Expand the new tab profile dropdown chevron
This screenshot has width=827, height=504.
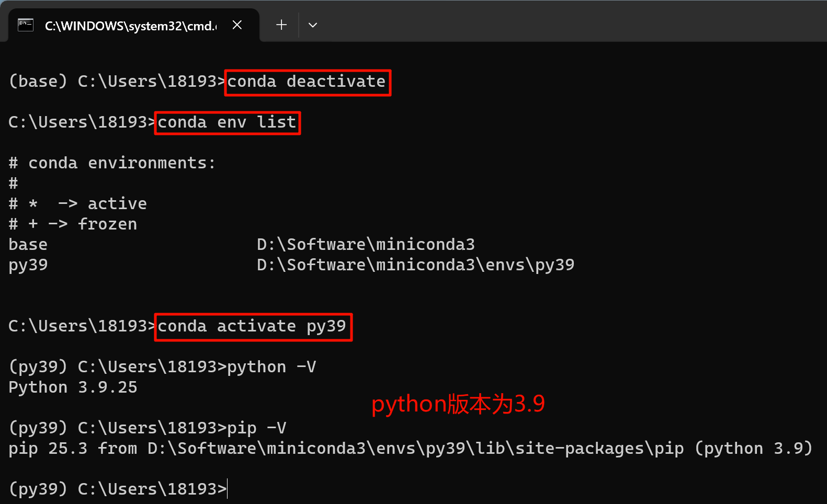313,25
